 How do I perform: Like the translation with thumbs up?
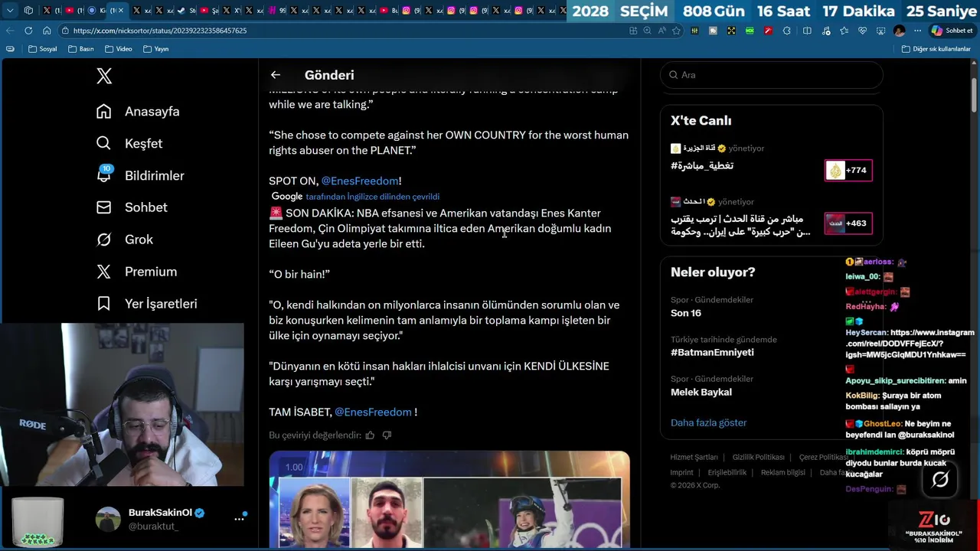[370, 435]
